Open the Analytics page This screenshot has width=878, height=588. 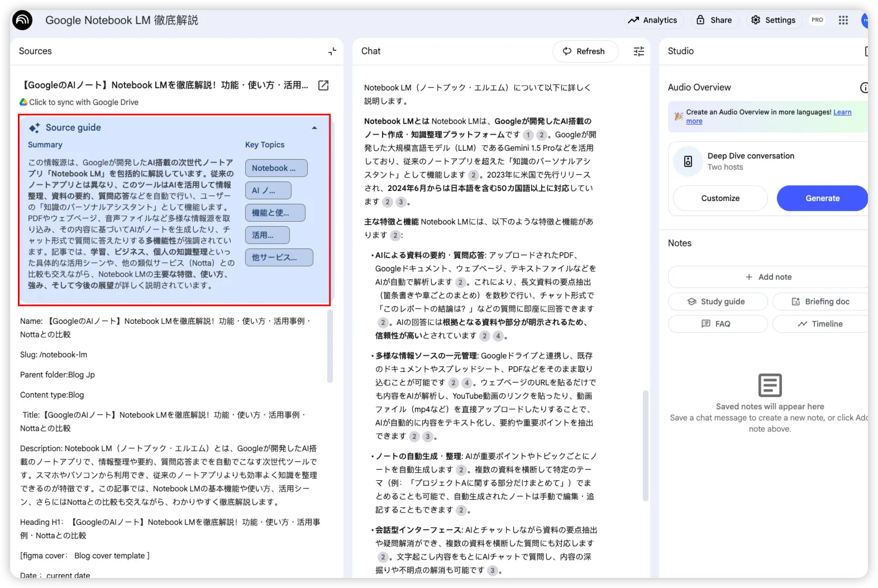pyautogui.click(x=652, y=20)
